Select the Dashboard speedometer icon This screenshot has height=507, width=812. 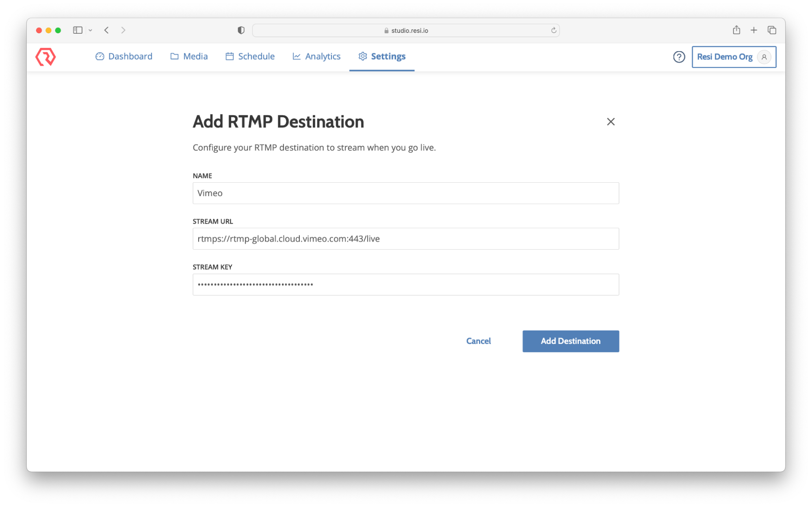coord(100,56)
